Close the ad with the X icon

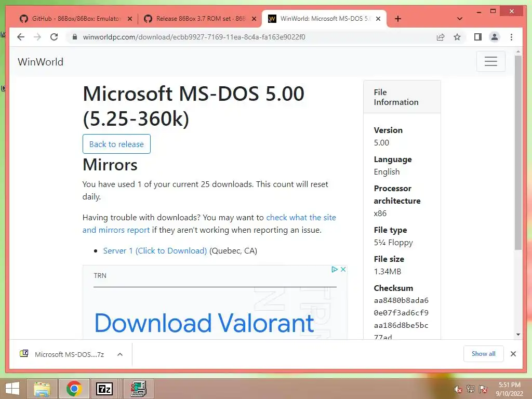click(343, 269)
